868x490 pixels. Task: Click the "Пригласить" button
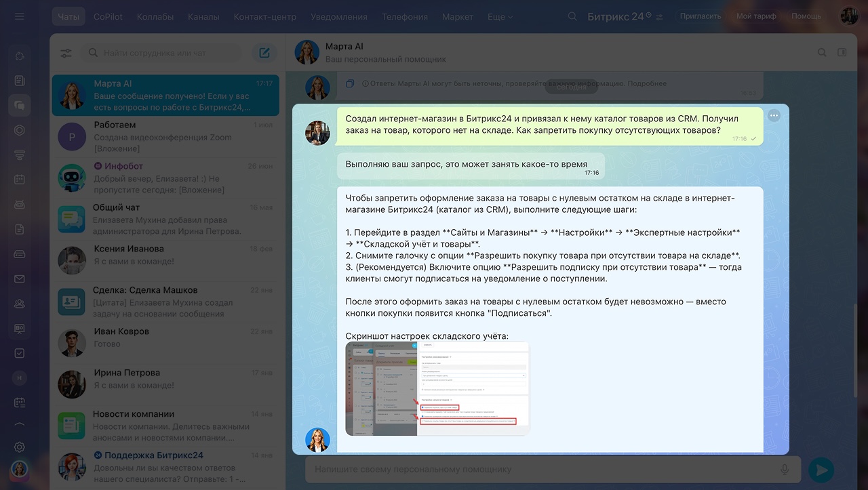tap(701, 16)
